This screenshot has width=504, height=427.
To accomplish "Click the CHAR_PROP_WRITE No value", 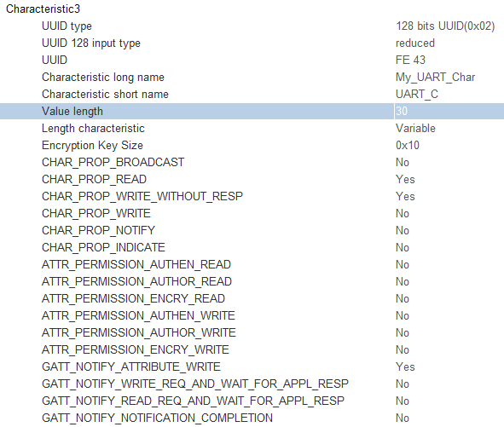I will pos(403,213).
